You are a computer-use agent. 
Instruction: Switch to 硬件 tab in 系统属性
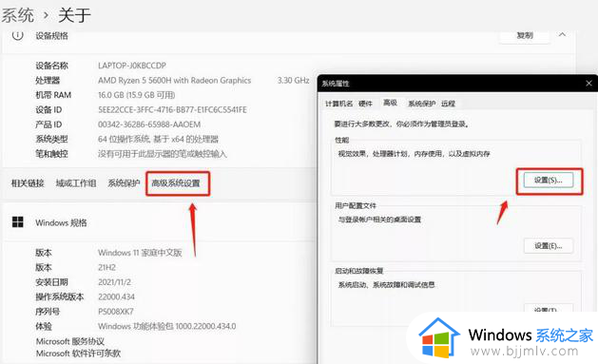click(x=365, y=104)
